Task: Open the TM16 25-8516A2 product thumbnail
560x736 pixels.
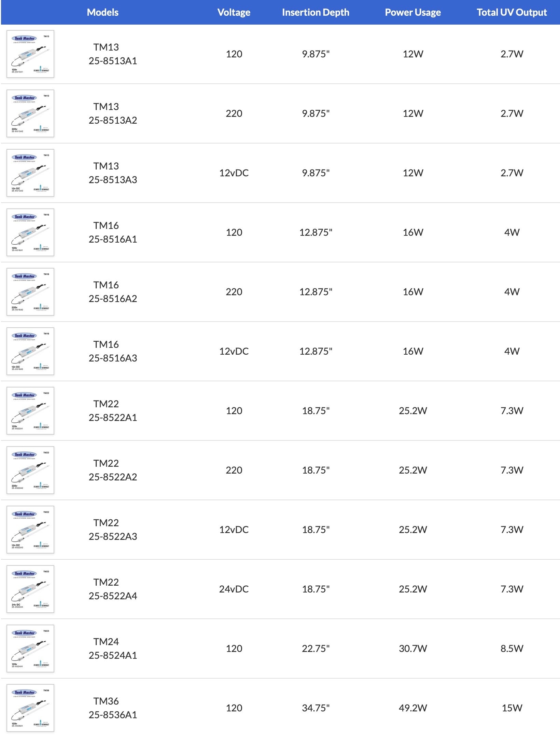Action: click(x=30, y=292)
